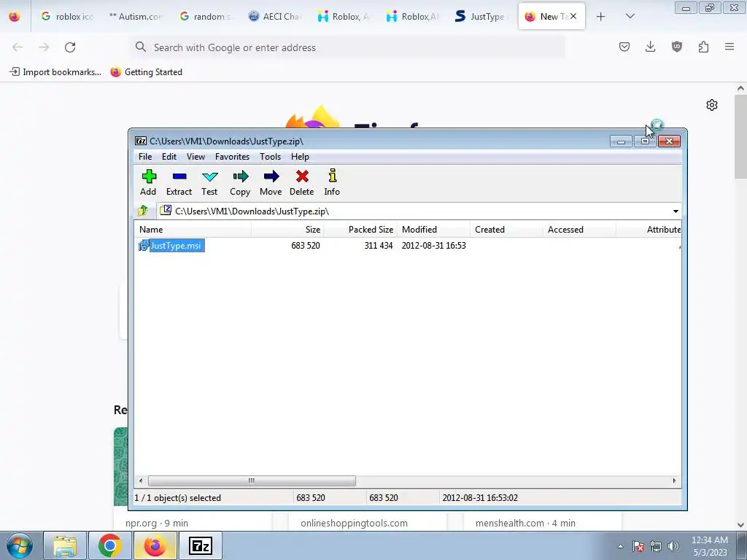Click the red Delete icon
Image resolution: width=747 pixels, height=560 pixels.
301,182
